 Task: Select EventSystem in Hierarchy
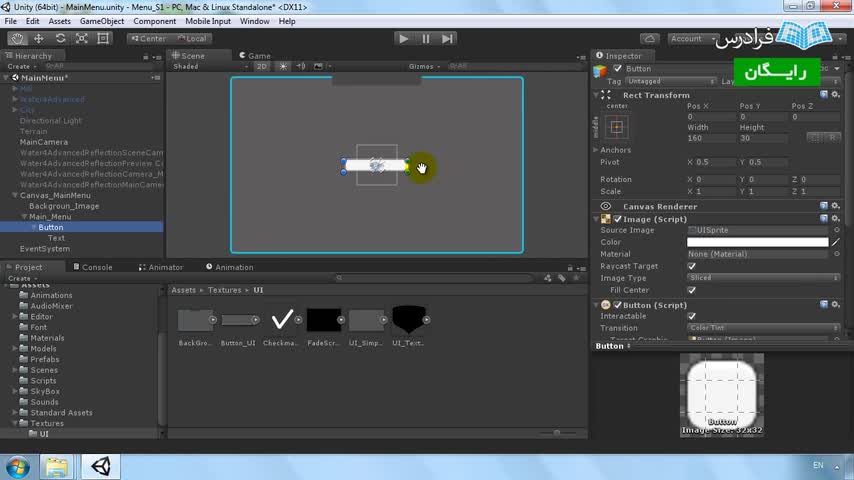pos(45,248)
